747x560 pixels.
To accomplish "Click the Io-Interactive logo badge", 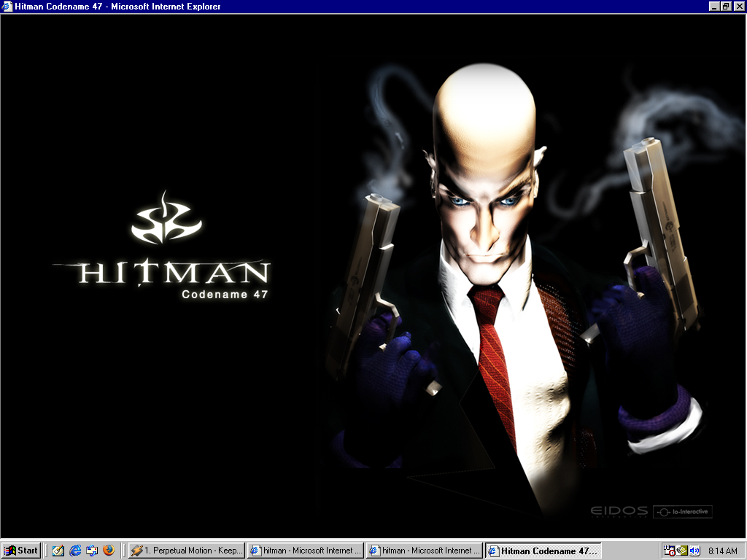I will [682, 511].
